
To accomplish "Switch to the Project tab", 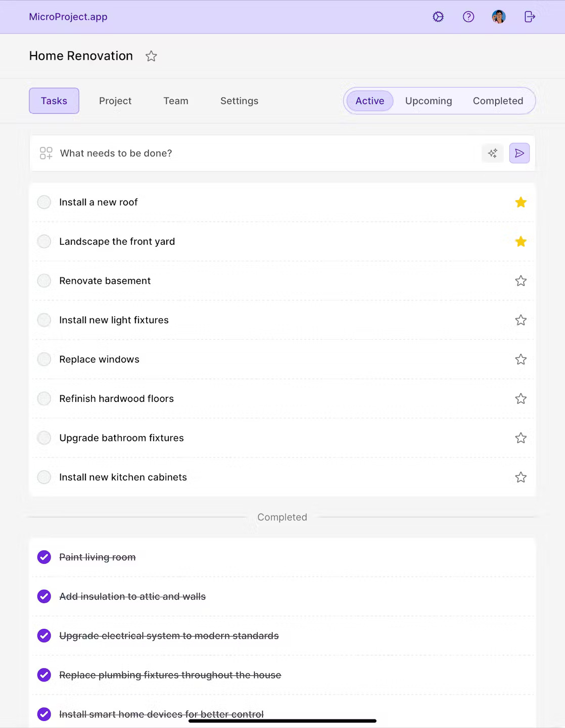I will (115, 101).
